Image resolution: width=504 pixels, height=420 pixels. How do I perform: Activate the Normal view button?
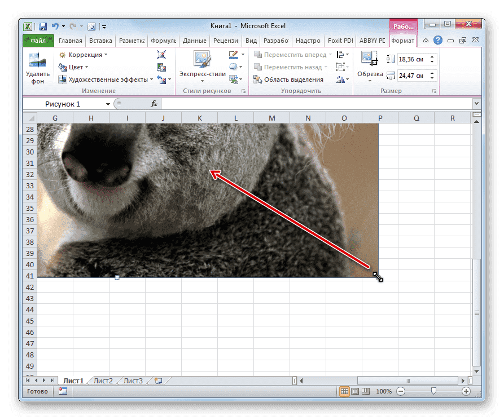[x=343, y=391]
